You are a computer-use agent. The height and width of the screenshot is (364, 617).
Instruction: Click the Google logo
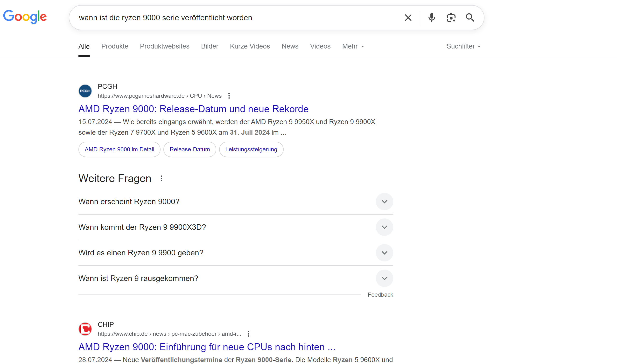(25, 17)
